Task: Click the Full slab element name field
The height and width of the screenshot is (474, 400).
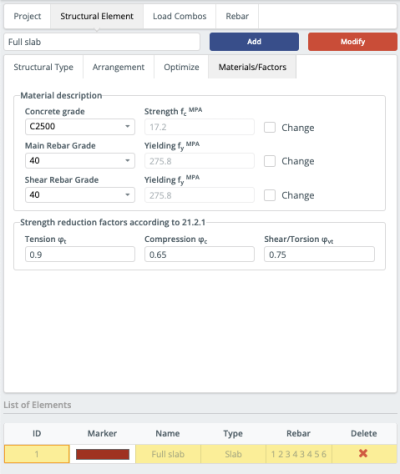Action: pos(102,42)
